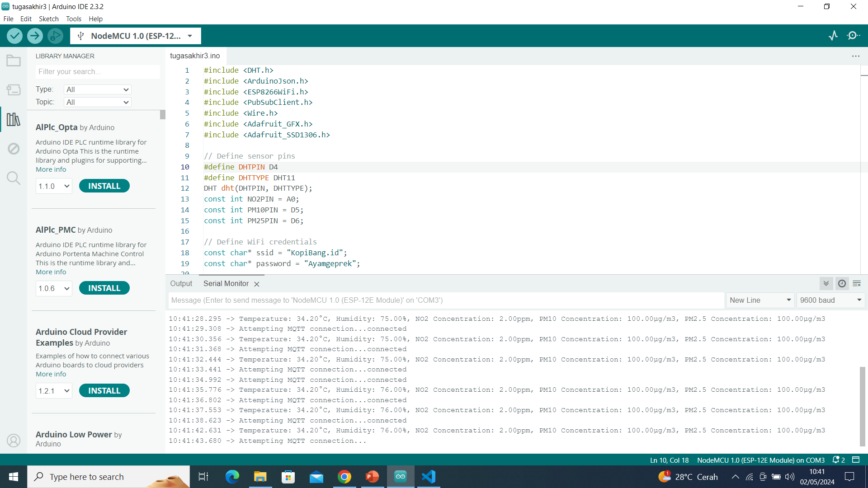
Task: Click the taskbar volume speaker icon
Action: tap(790, 477)
